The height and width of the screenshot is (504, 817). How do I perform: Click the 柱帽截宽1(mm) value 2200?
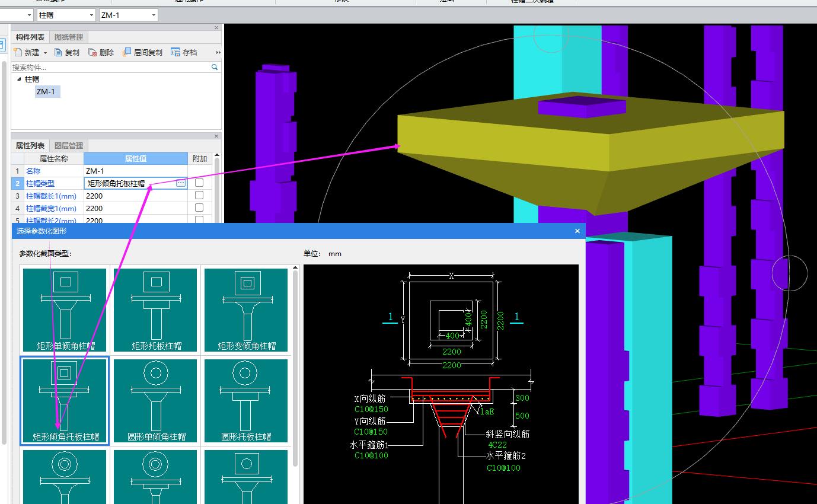[136, 208]
